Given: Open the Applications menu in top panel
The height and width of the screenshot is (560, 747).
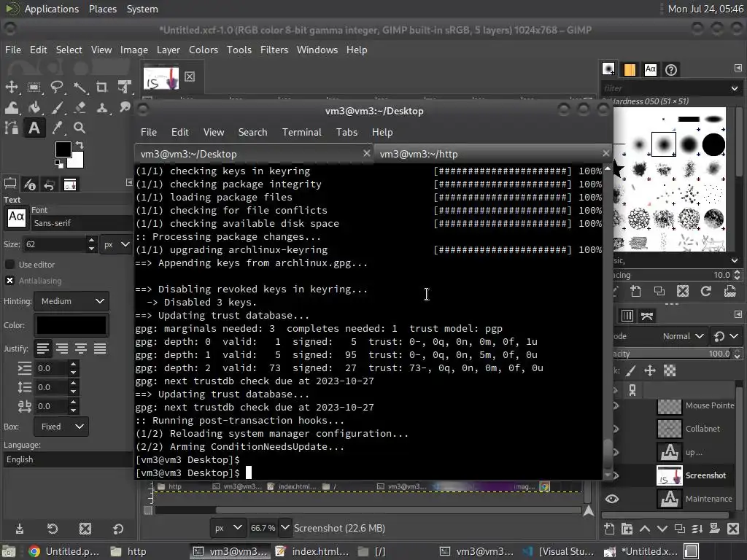Looking at the screenshot, I should click(52, 9).
